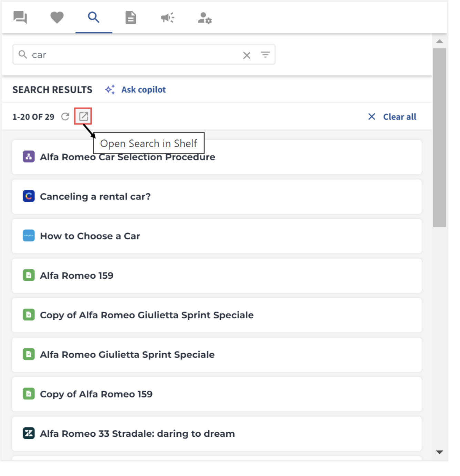The height and width of the screenshot is (476, 460).
Task: Click Zendesk icon of Alfa Romeo 33 Stradale
Action: (x=29, y=433)
